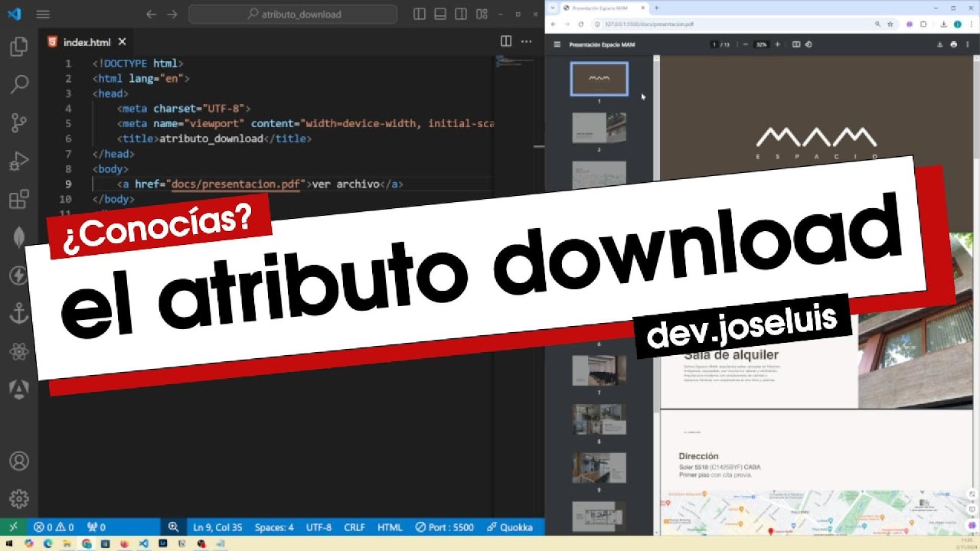The width and height of the screenshot is (980, 551).
Task: Open the anchor icon in activity bar
Action: click(18, 314)
